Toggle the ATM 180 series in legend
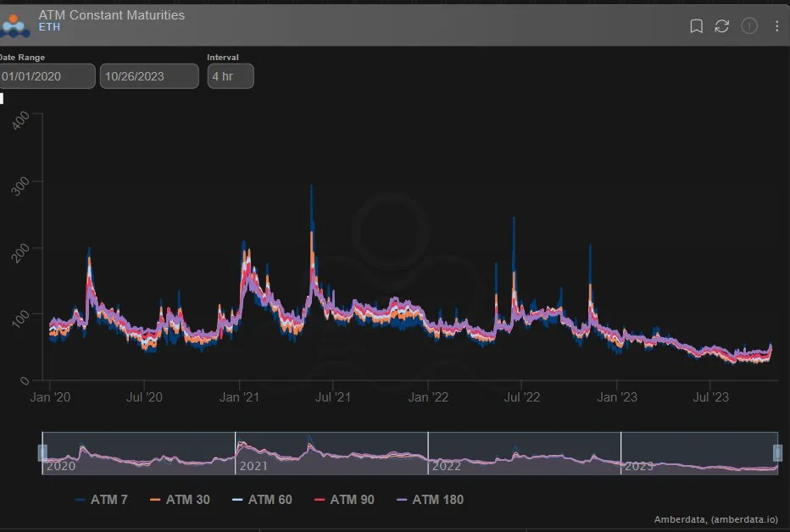This screenshot has height=532, width=790. (x=430, y=499)
